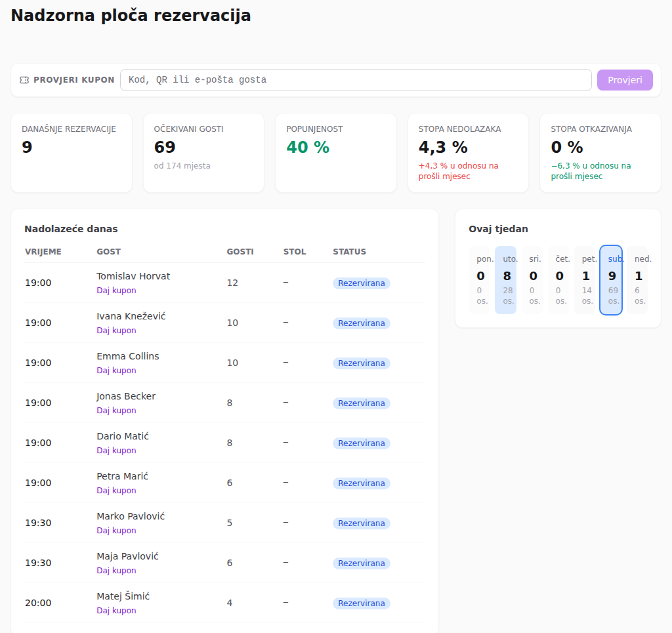Click Maja Pavlović's Rezervirana status badge

(x=362, y=563)
